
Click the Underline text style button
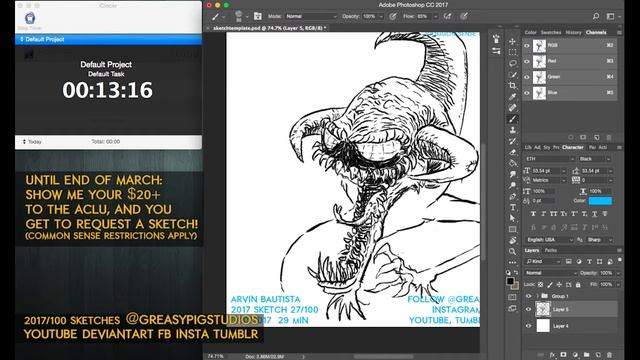[595, 213]
